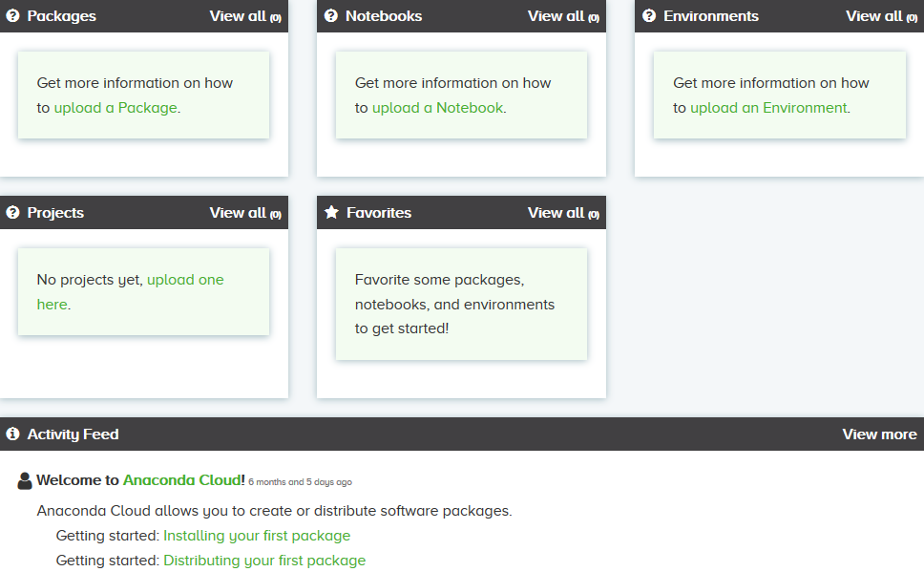Follow the upload an Environment link
The image size is (924, 572).
point(768,108)
